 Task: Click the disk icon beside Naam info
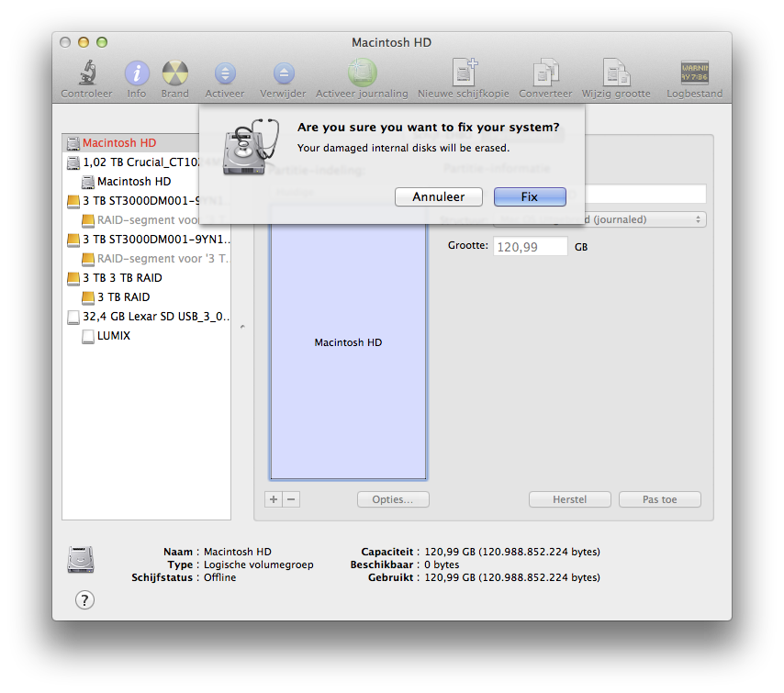point(81,560)
